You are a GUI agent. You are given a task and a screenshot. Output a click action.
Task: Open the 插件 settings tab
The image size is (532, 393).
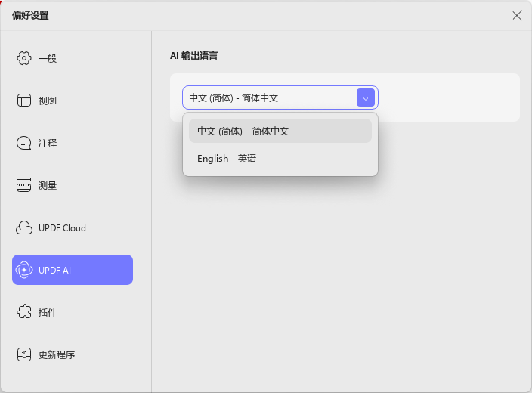coord(73,312)
